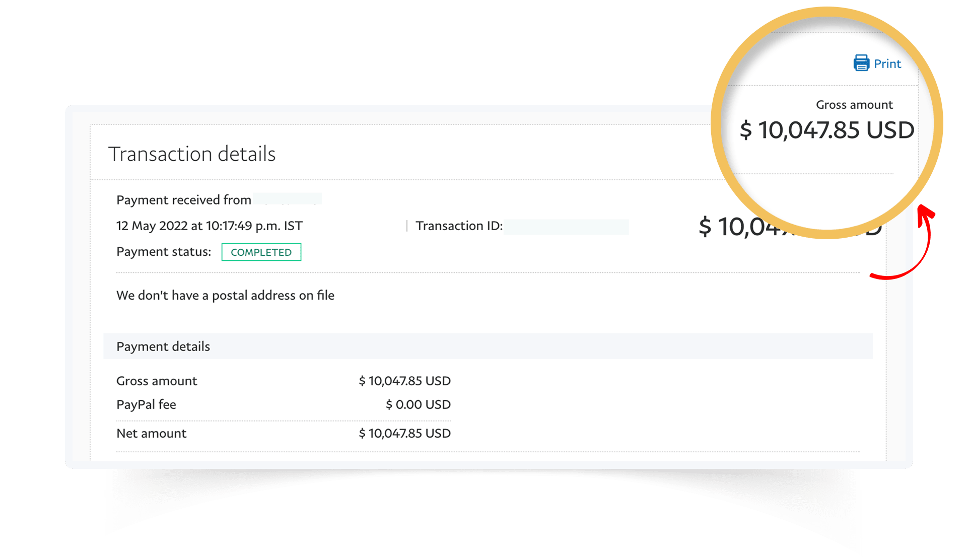This screenshot has height=560, width=967.
Task: Click the Gross amount label in magnifier
Action: 854,105
